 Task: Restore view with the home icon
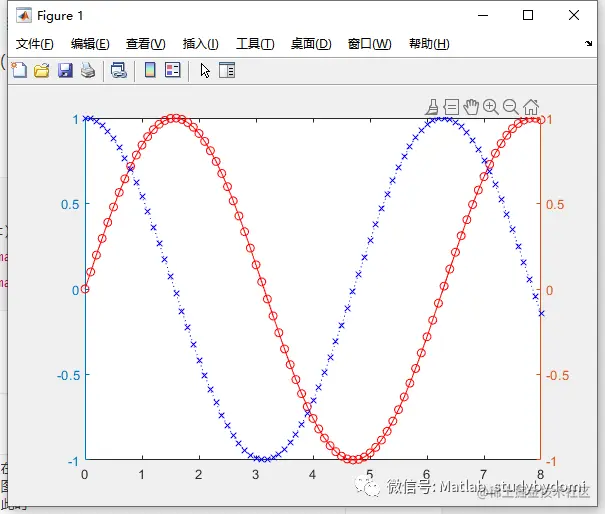(x=531, y=107)
